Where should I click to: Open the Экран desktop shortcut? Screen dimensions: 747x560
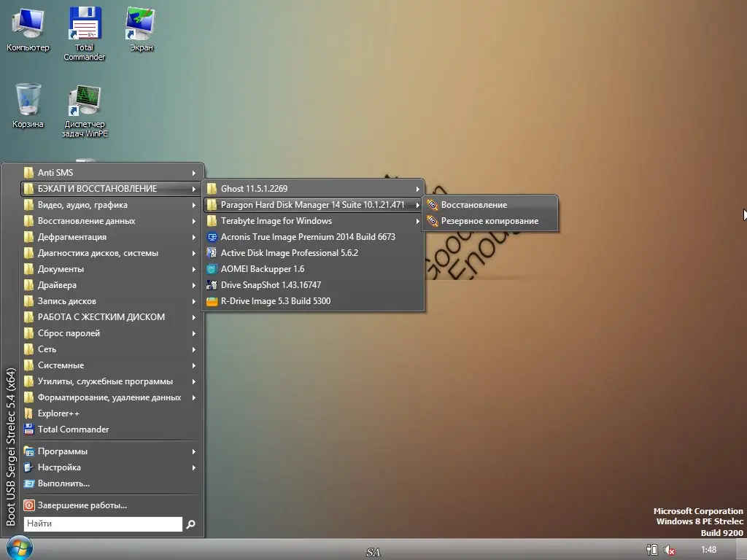point(141,29)
